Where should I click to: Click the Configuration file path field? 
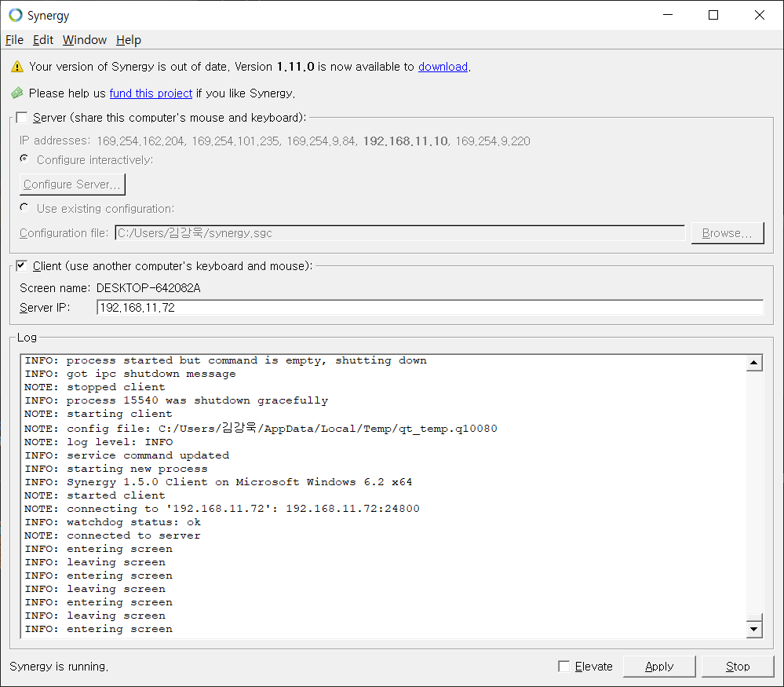click(400, 233)
